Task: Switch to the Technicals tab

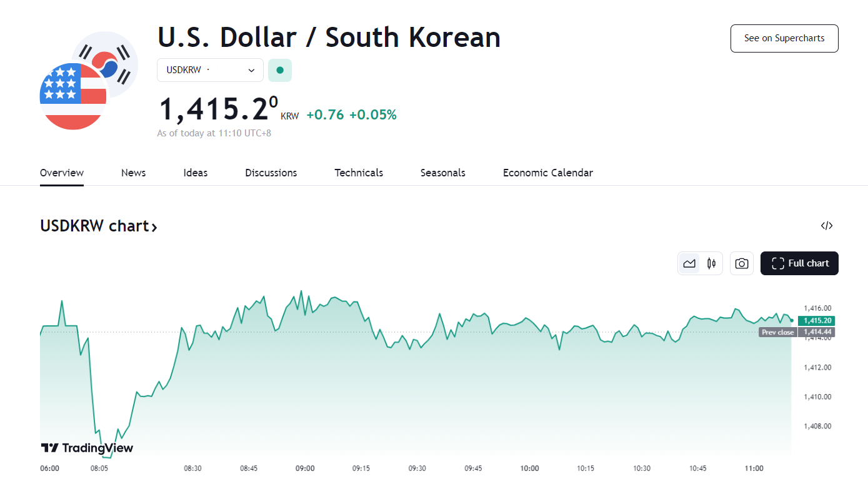Action: pos(359,173)
